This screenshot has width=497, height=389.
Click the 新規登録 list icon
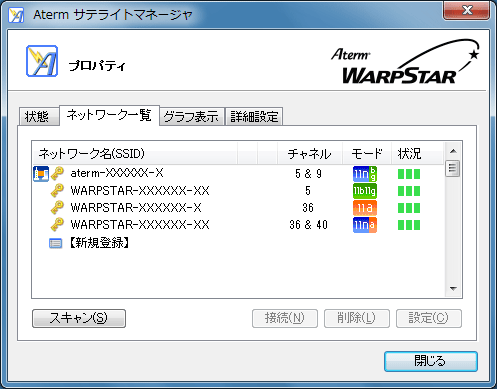(x=55, y=243)
